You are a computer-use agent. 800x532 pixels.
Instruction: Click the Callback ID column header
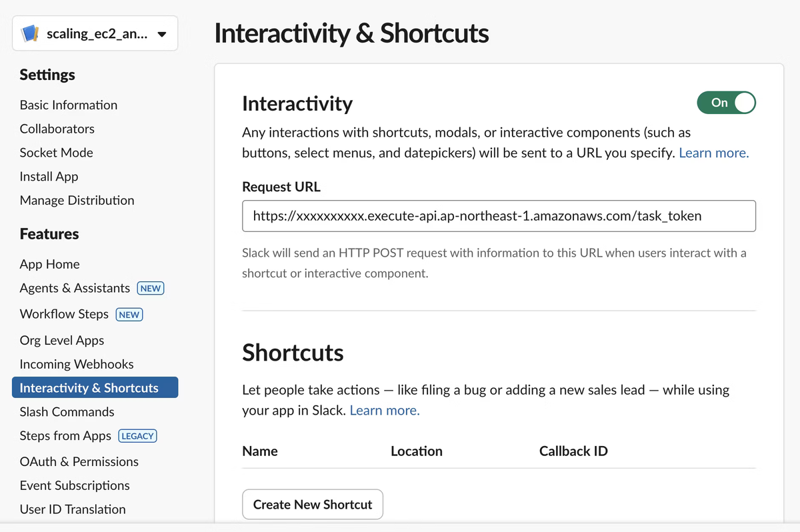[573, 451]
